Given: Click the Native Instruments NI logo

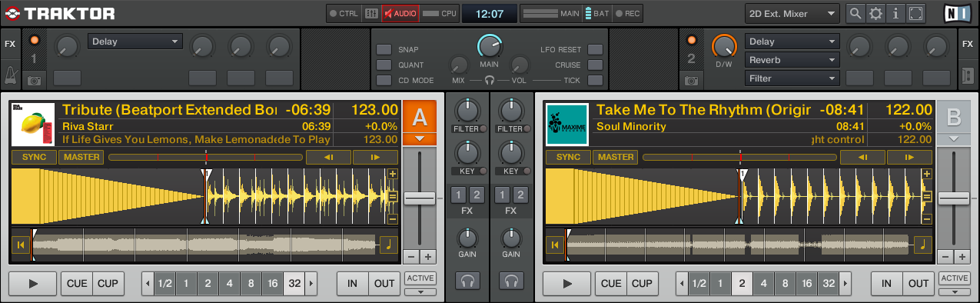Looking at the screenshot, I should [957, 13].
